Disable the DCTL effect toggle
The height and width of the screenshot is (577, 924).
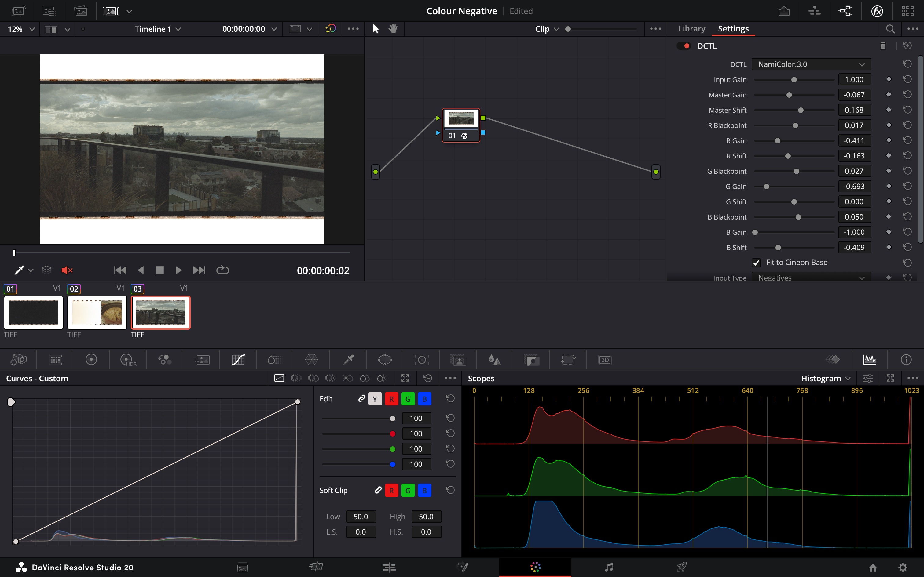(x=684, y=46)
